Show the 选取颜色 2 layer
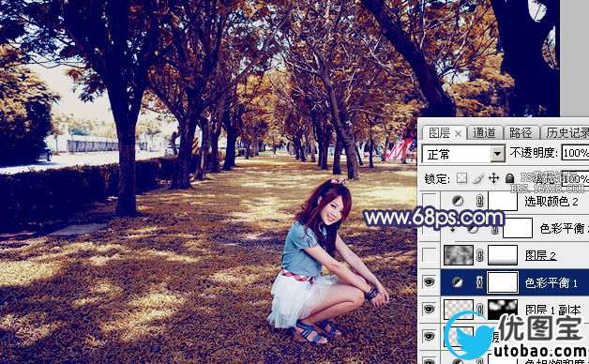Image resolution: width=589 pixels, height=364 pixels. [429, 201]
